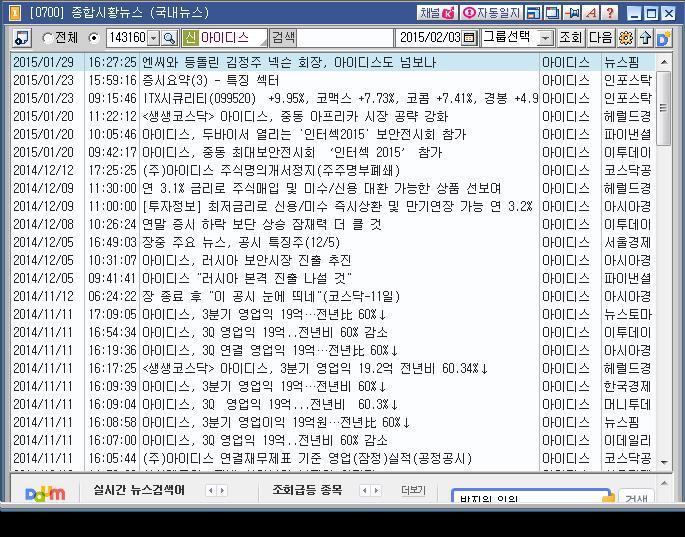Open news '아이디스, 중동 최대보안전시회 인터섹 2015 참가'

(x=333, y=152)
